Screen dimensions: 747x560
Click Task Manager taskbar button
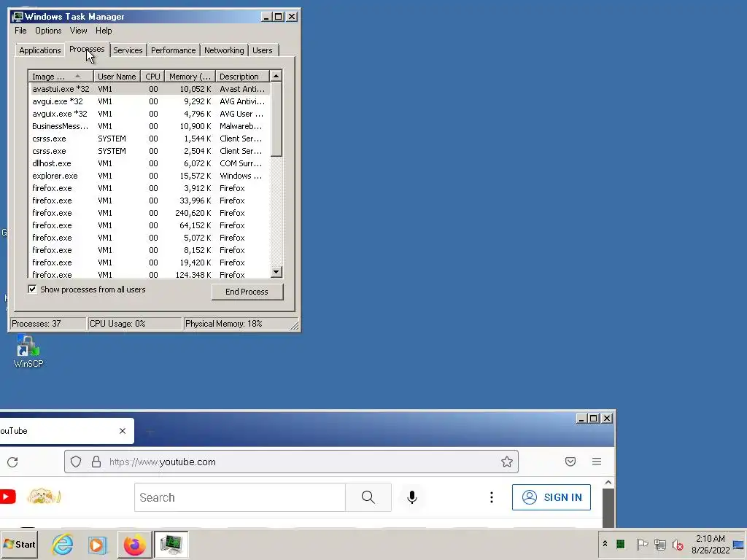171,544
